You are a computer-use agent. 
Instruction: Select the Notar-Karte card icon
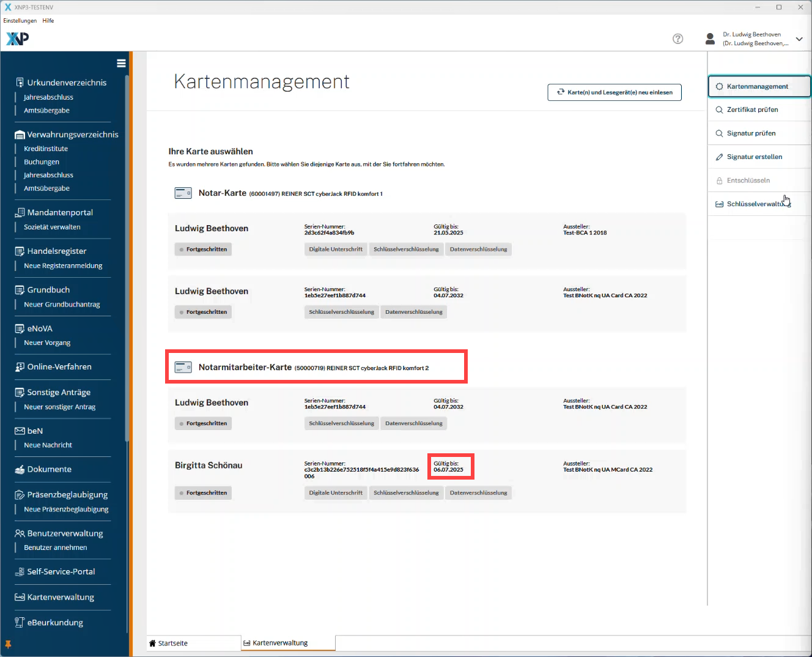pos(183,193)
